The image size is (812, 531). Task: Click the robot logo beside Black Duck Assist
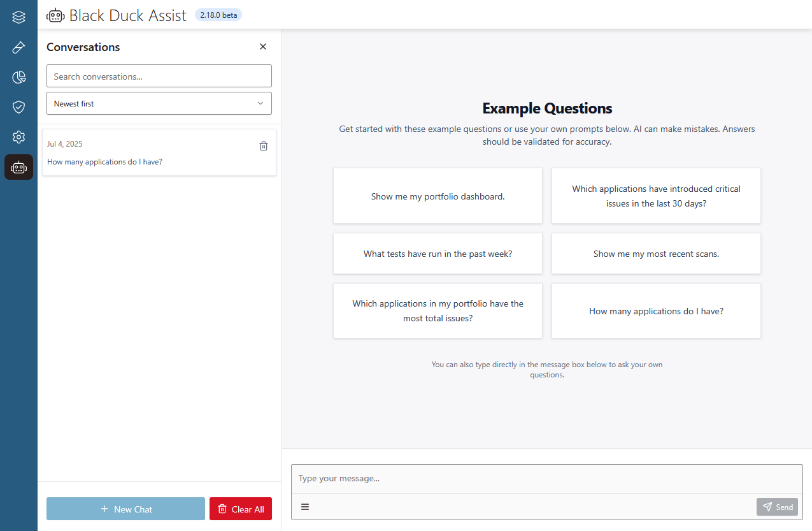(55, 15)
